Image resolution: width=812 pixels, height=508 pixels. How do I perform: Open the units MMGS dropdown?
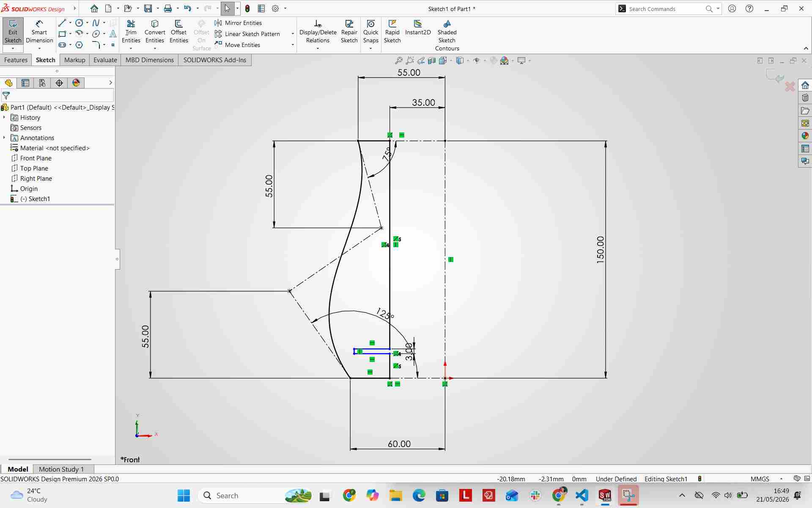781,479
